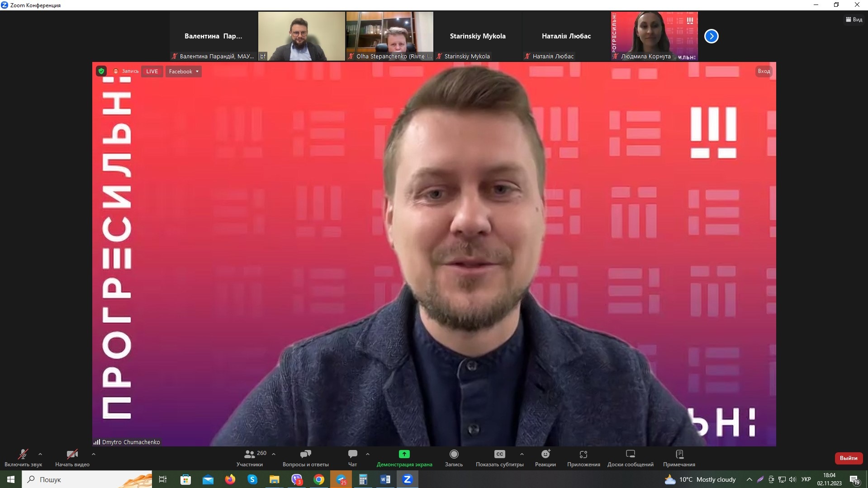Expand audio options arrow beside microphone

40,454
